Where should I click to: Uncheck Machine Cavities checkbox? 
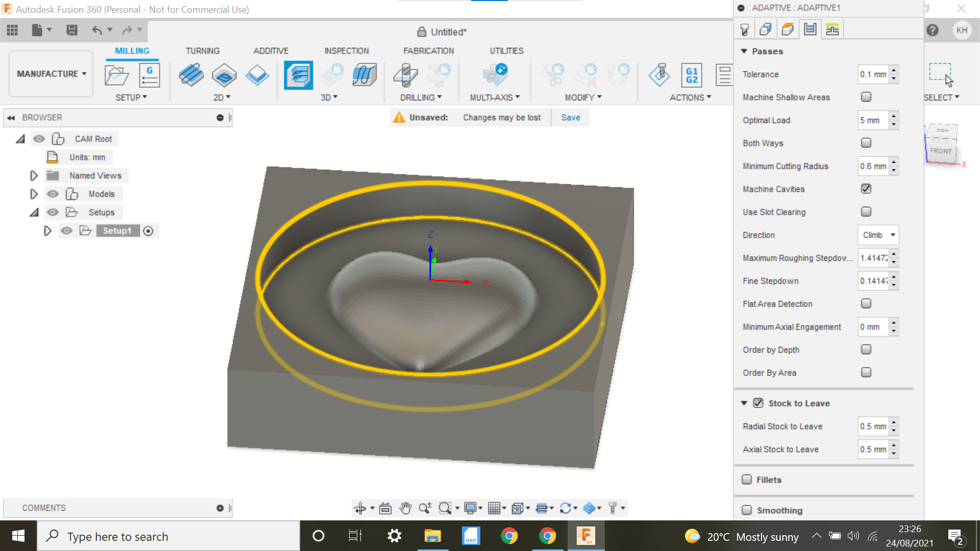[866, 189]
